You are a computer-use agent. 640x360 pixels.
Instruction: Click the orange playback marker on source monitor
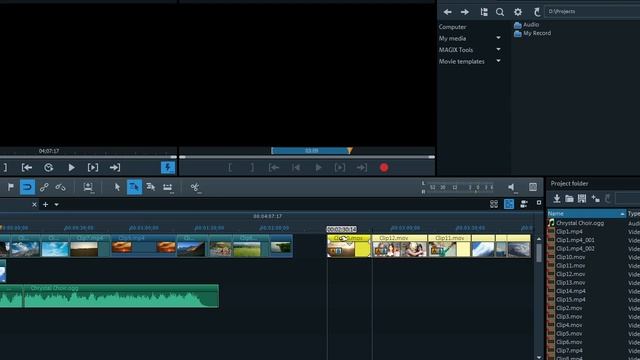350,151
